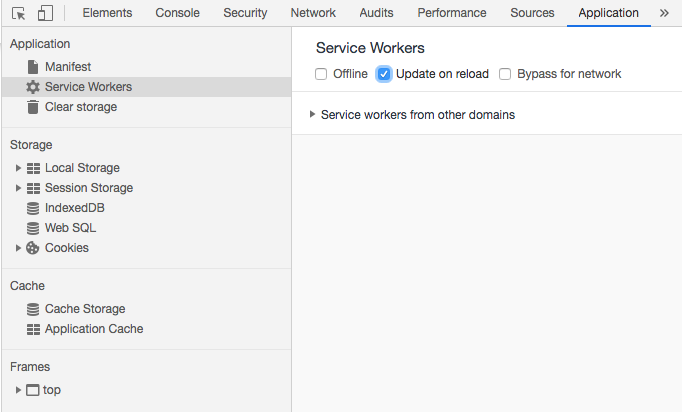Uncheck Update on reload
This screenshot has width=682, height=412.
(x=384, y=74)
